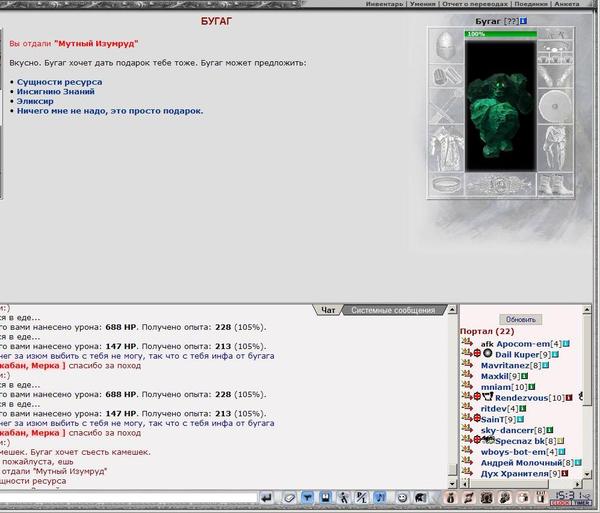Click info icon next to sky-dancerr[8]
600x513 pixels.
pos(549,430)
